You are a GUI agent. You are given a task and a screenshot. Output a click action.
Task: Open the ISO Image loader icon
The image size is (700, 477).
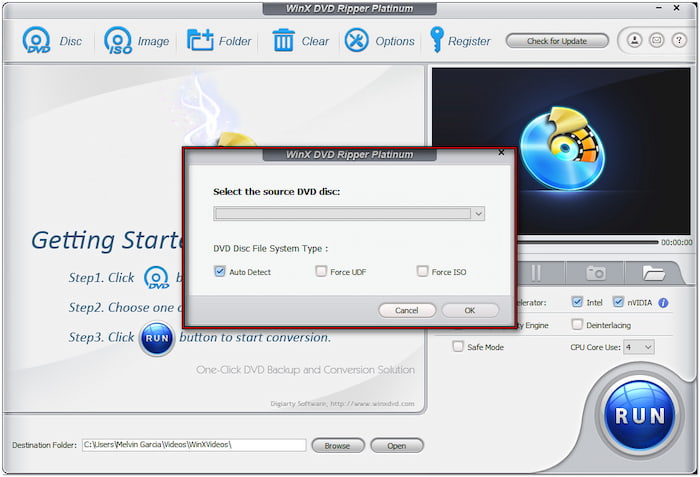click(118, 41)
